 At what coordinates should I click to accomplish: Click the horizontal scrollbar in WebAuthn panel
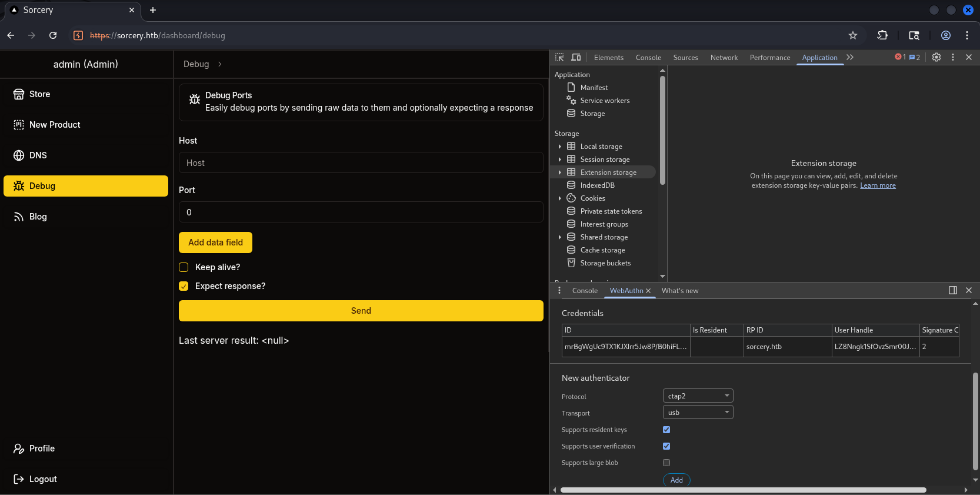coord(743,490)
